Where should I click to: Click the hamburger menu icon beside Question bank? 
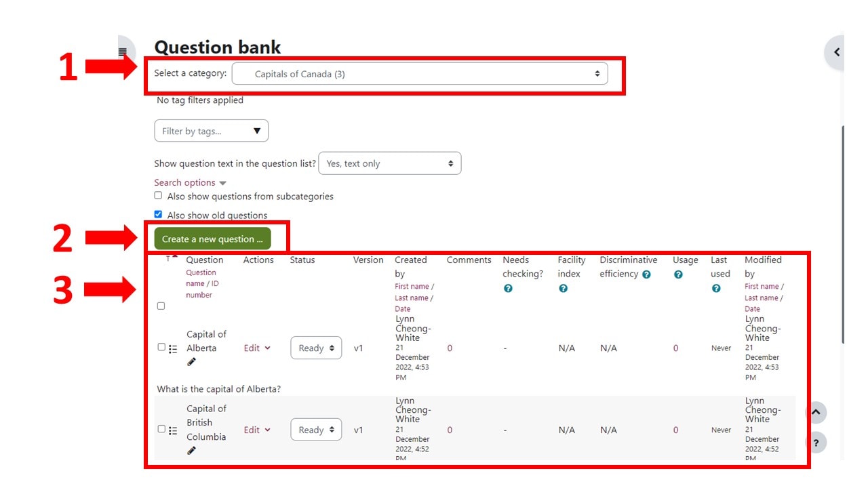coord(123,52)
